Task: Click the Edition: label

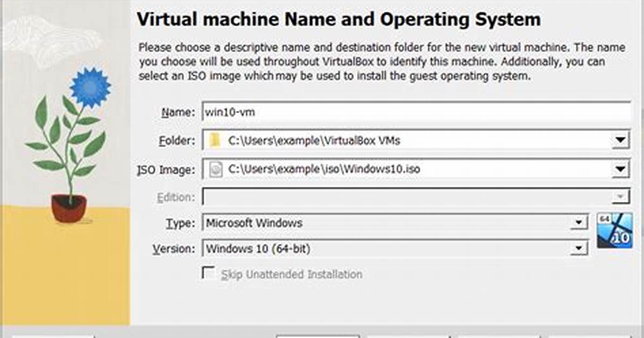Action: 176,198
